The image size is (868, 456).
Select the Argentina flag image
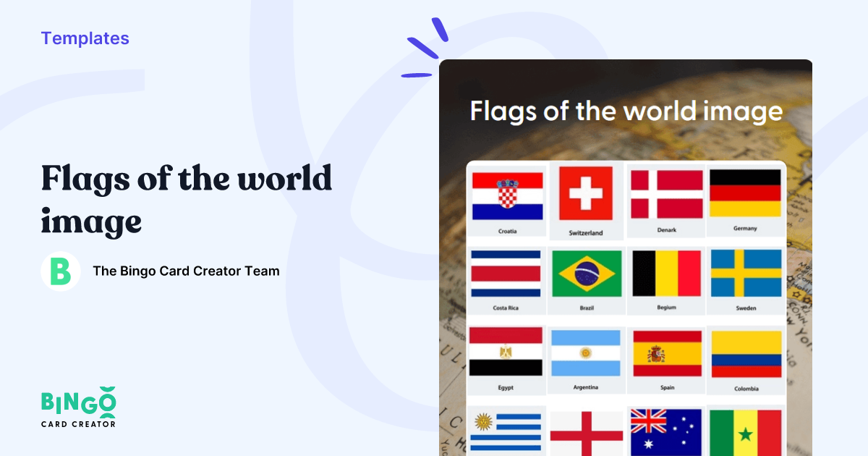pyautogui.click(x=586, y=354)
